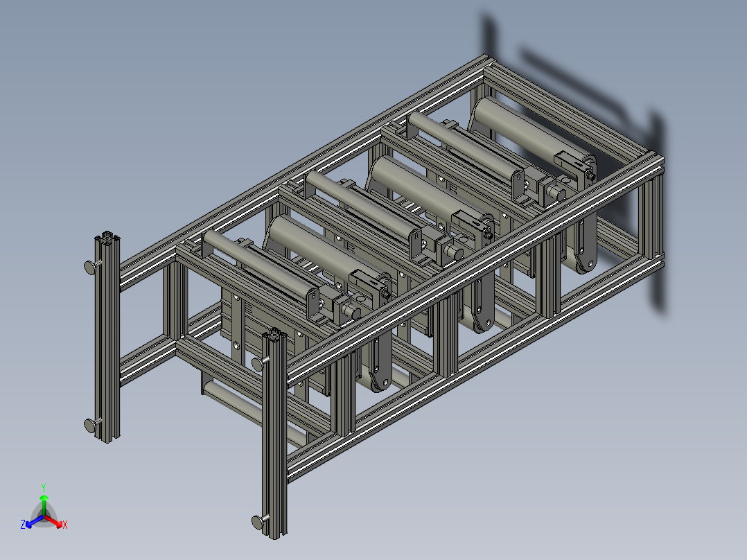Click the upper round knob on the front post
This screenshot has width=747, height=560.
[258, 365]
